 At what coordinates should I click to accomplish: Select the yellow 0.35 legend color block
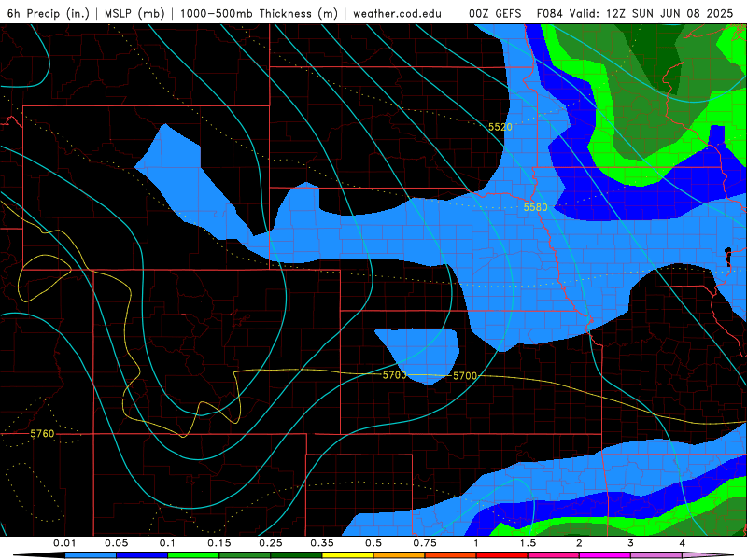pos(347,555)
